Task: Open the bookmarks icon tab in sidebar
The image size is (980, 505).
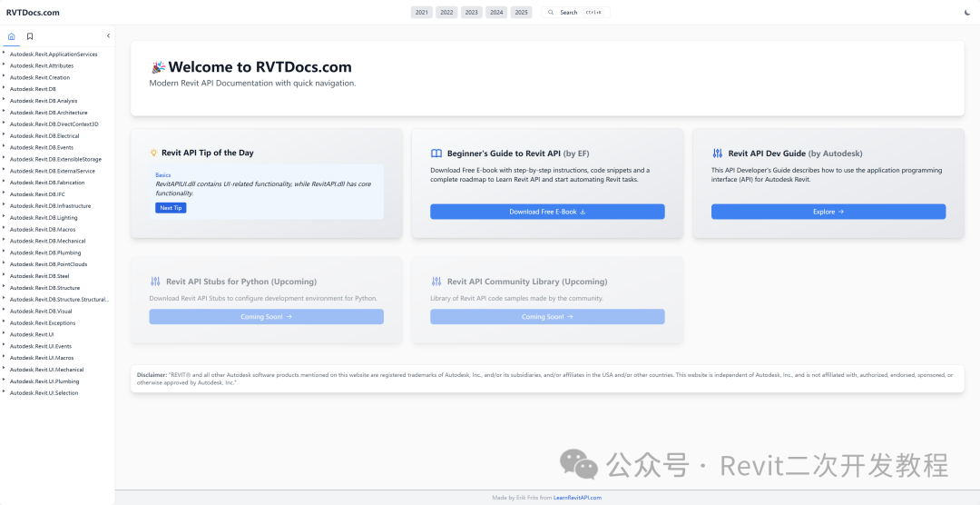Action: [x=29, y=36]
